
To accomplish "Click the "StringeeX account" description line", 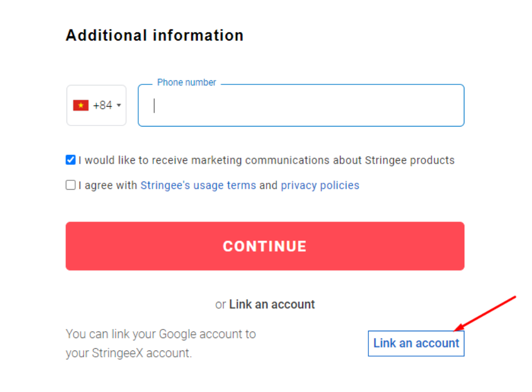I will [x=128, y=353].
